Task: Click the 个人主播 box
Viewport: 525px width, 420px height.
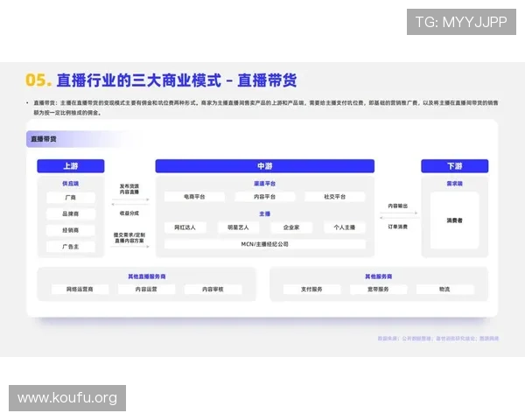Action: coord(345,227)
